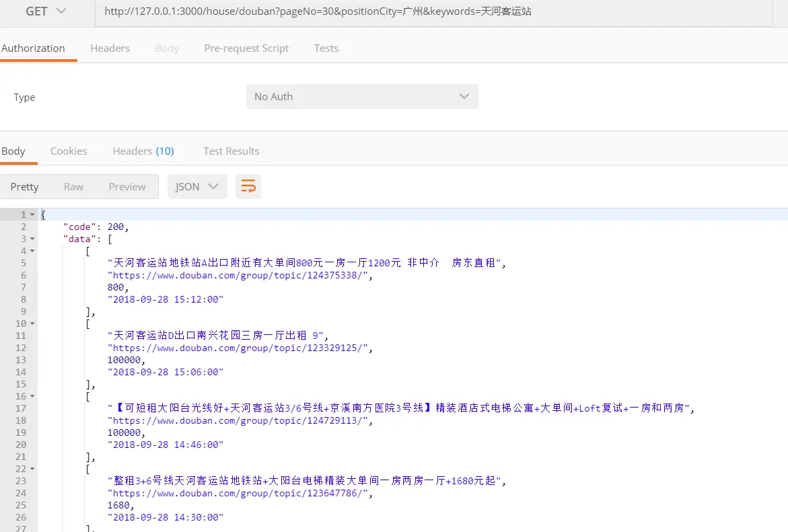View response Headers (10) tab
Image resolution: width=788 pixels, height=532 pixels.
click(143, 151)
